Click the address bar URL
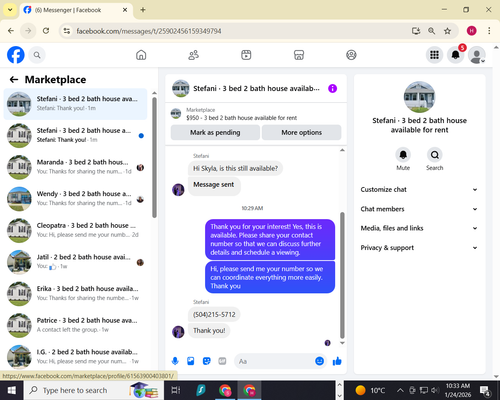Image resolution: width=500 pixels, height=400 pixels. (x=149, y=31)
